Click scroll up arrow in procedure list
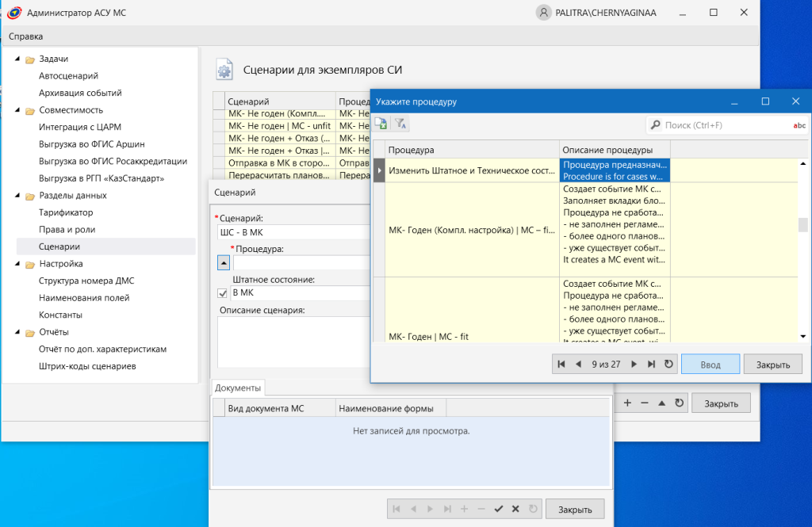The image size is (812, 527). click(802, 163)
